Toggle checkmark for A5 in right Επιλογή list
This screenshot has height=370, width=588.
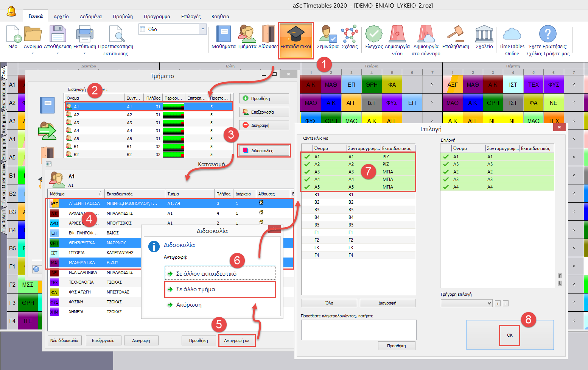[x=446, y=164]
